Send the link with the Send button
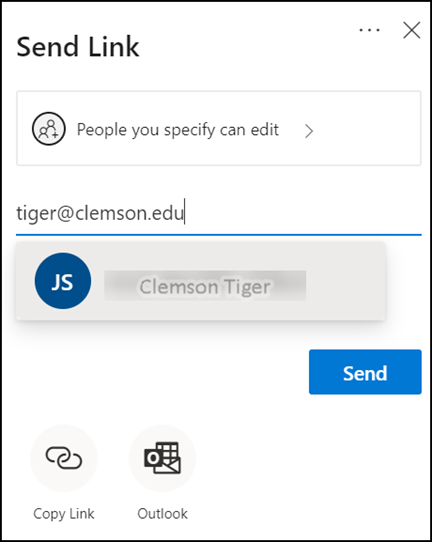The height and width of the screenshot is (542, 432). click(x=365, y=372)
